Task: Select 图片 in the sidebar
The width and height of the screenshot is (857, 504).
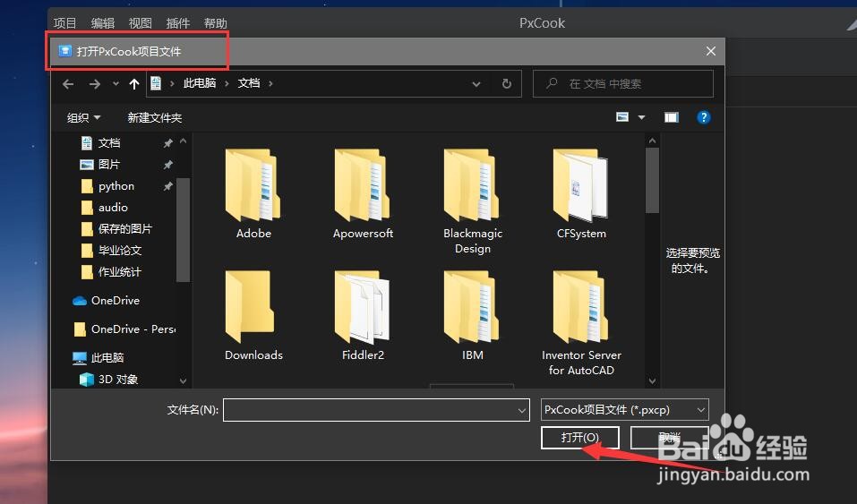Action: tap(108, 165)
